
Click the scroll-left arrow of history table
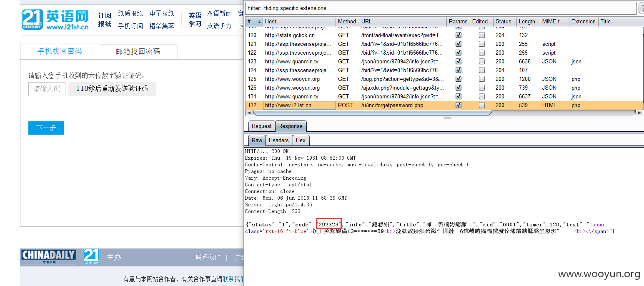(x=249, y=113)
